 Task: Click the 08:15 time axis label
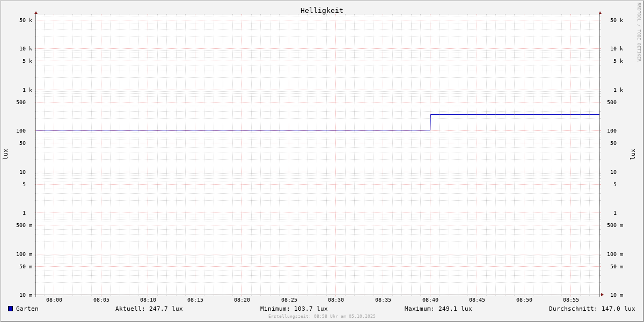[x=195, y=300]
